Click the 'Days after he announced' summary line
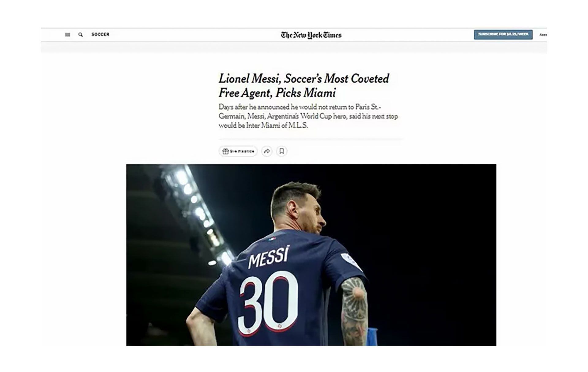The image size is (588, 372). [x=300, y=107]
